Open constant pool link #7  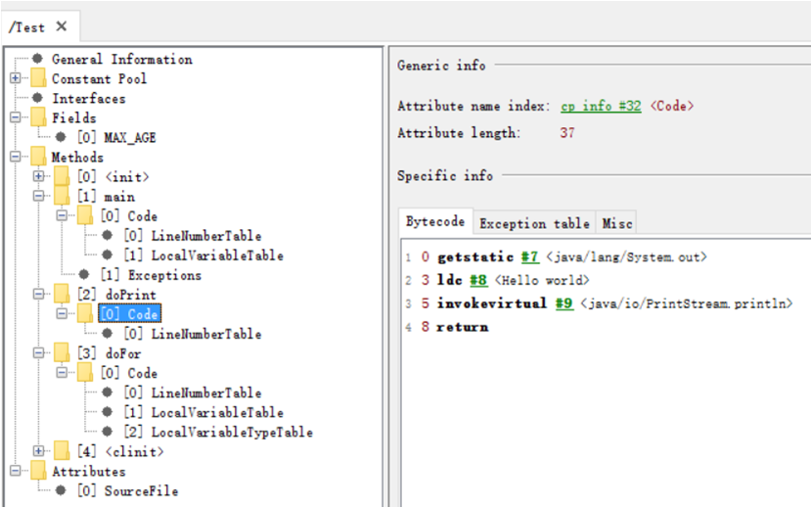(529, 256)
